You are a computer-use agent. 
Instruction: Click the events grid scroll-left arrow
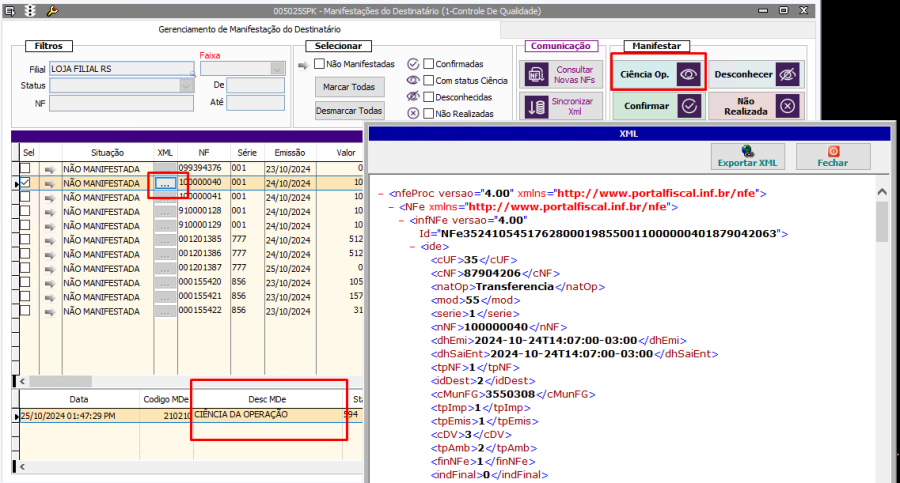point(22,467)
